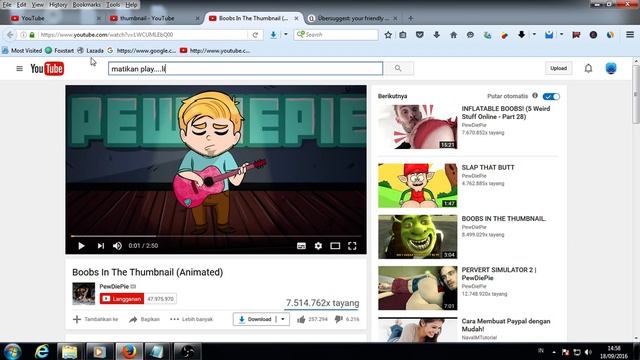This screenshot has height=360, width=640.
Task: Open SLAP THAT BUTT video title
Action: [488, 167]
